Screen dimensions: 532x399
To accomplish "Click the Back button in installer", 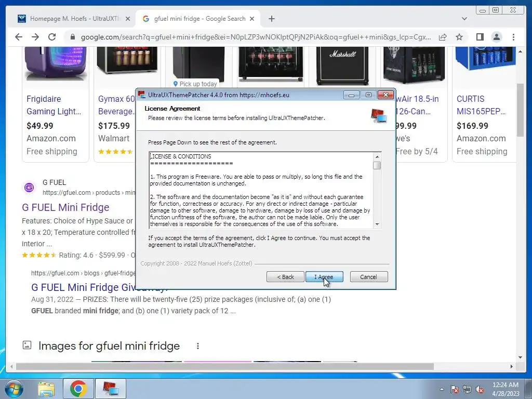I will pos(285,277).
